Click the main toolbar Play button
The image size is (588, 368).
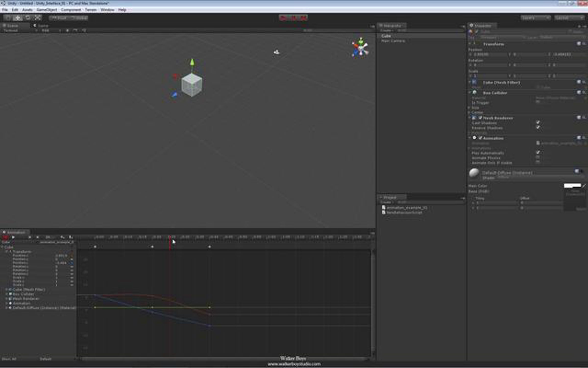tap(284, 18)
